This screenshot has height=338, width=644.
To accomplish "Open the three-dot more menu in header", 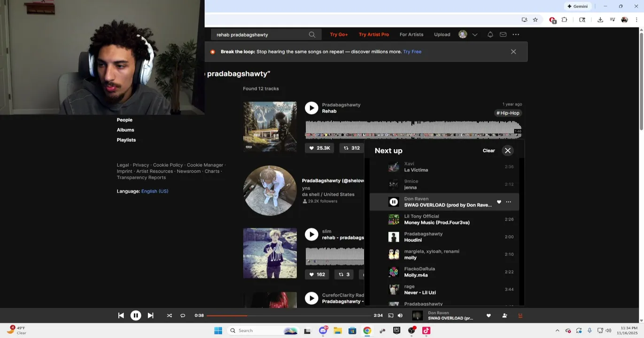I will point(516,35).
